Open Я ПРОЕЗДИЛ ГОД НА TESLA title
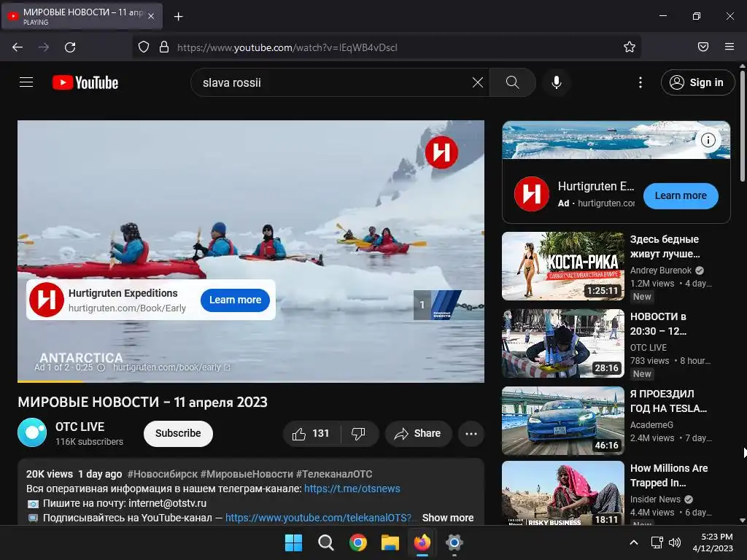 (668, 401)
